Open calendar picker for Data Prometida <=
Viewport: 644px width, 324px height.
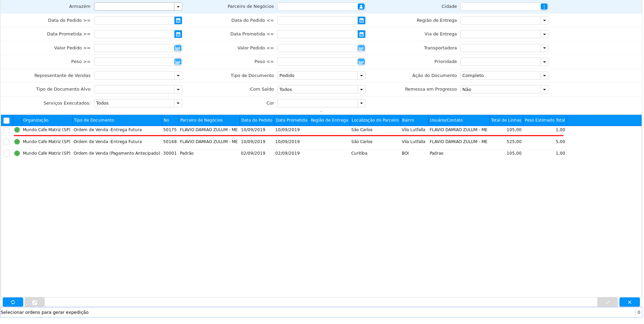361,34
